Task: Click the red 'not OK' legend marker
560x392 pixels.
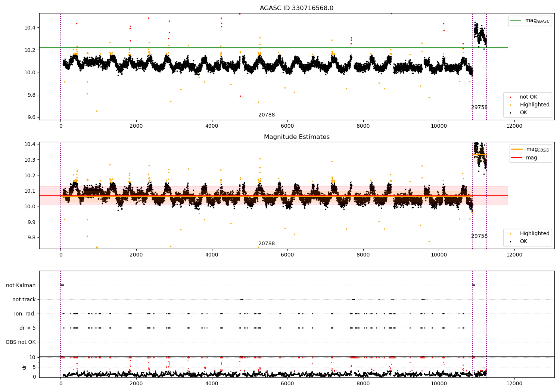Action: [x=510, y=97]
